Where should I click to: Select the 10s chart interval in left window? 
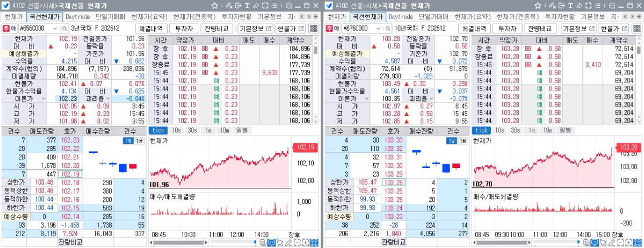(177, 130)
